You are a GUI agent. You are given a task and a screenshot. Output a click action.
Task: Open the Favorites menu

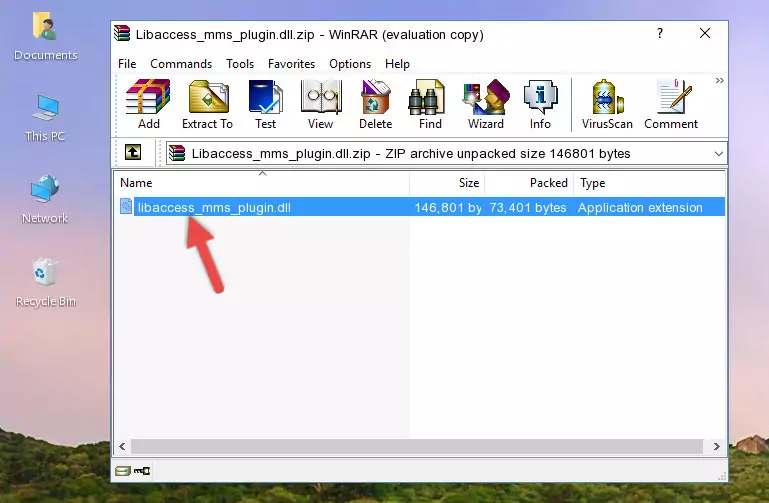click(291, 64)
